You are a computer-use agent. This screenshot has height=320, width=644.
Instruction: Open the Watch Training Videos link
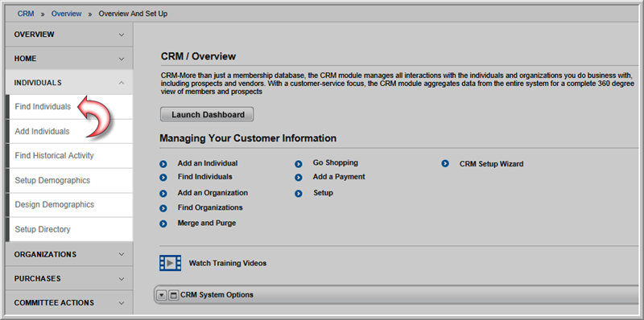(x=228, y=264)
